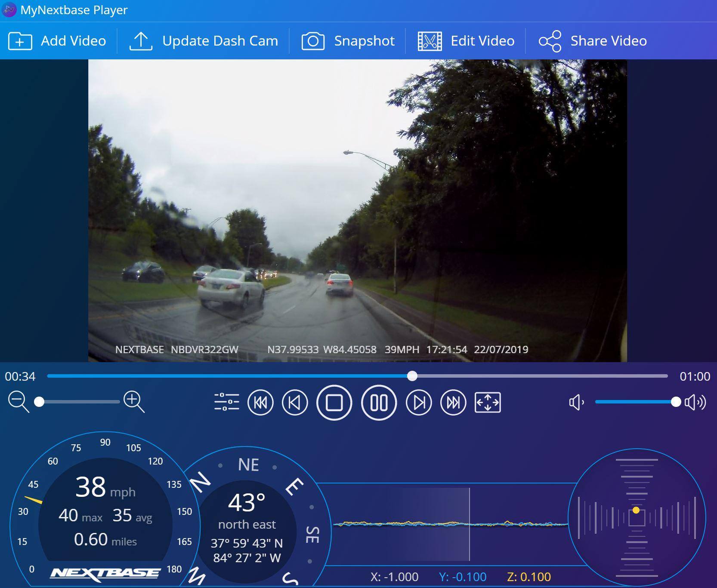The height and width of the screenshot is (588, 717).
Task: Raise volume using the loud speaker icon
Action: pos(695,403)
